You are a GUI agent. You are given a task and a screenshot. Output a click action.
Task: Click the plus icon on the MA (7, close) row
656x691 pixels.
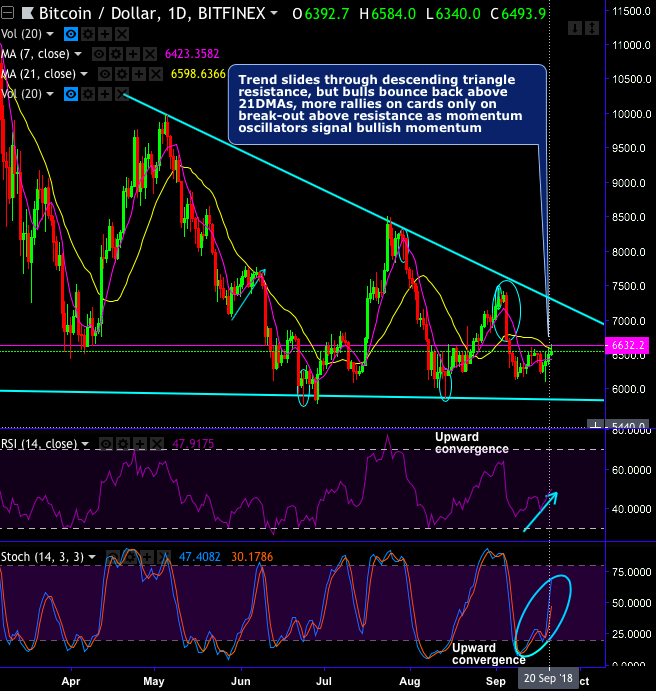133,54
